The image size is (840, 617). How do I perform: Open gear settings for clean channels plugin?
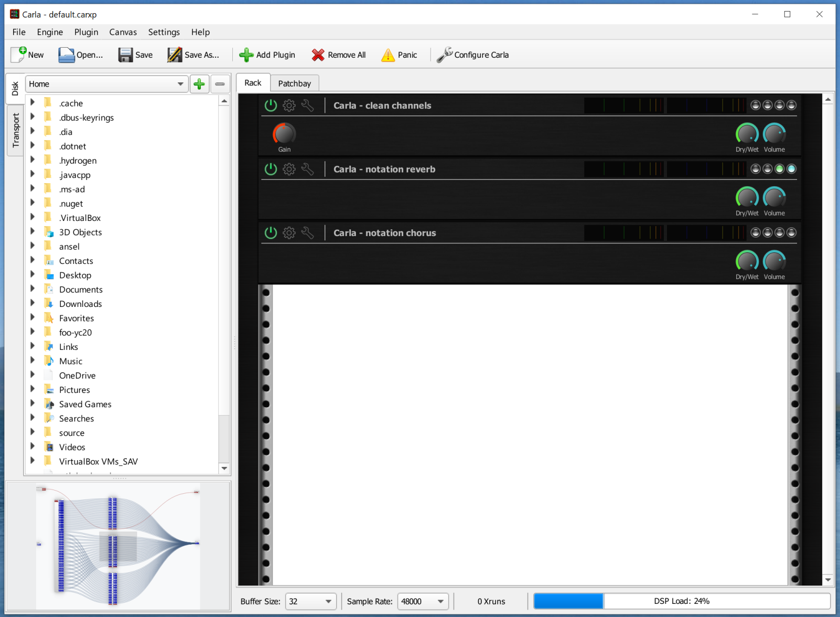[x=289, y=105]
